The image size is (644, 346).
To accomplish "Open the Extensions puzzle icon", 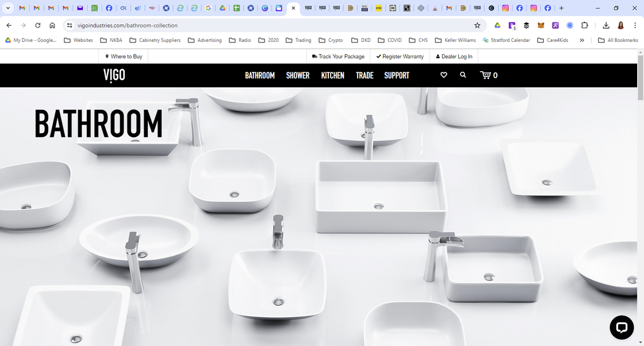I will pos(585,25).
